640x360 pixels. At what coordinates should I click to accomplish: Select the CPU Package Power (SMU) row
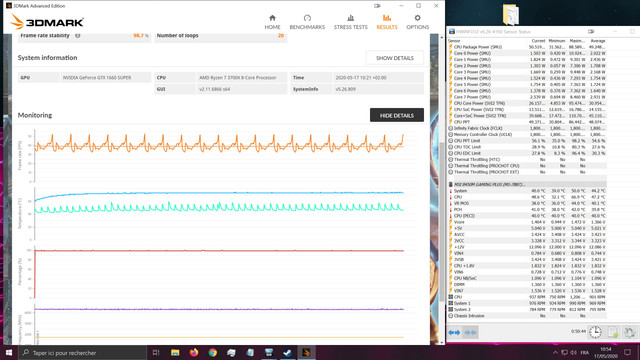[x=527, y=47]
